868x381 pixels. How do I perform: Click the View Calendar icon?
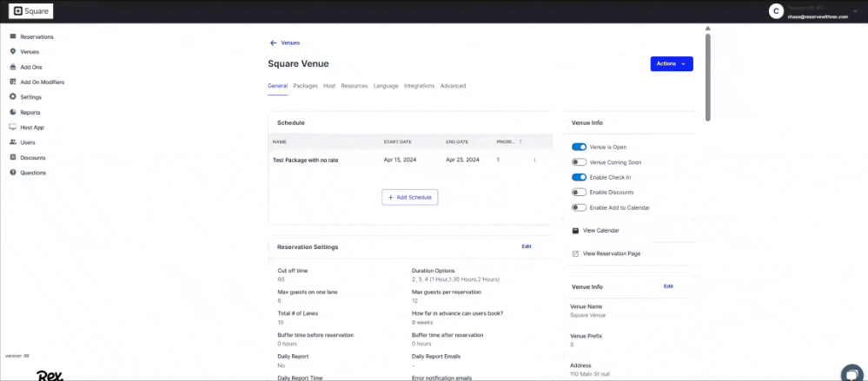575,230
